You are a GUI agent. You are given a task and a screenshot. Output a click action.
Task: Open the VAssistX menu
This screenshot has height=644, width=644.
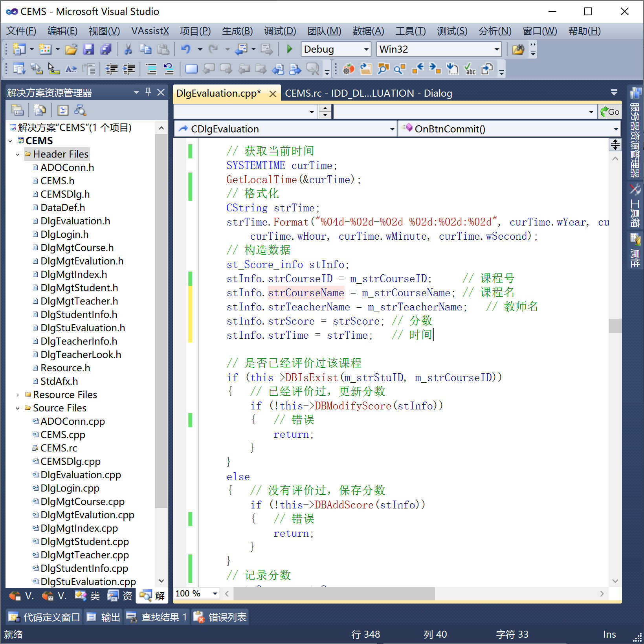(150, 31)
